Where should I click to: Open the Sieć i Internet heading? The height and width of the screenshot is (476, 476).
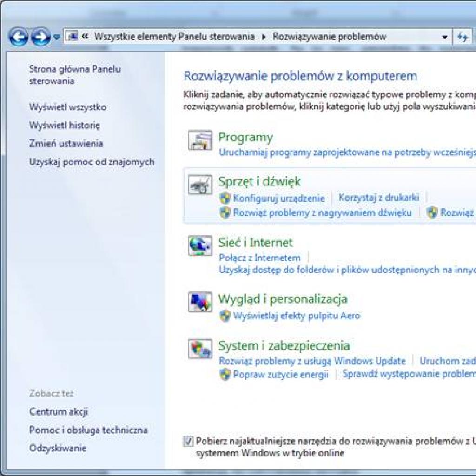coord(256,243)
